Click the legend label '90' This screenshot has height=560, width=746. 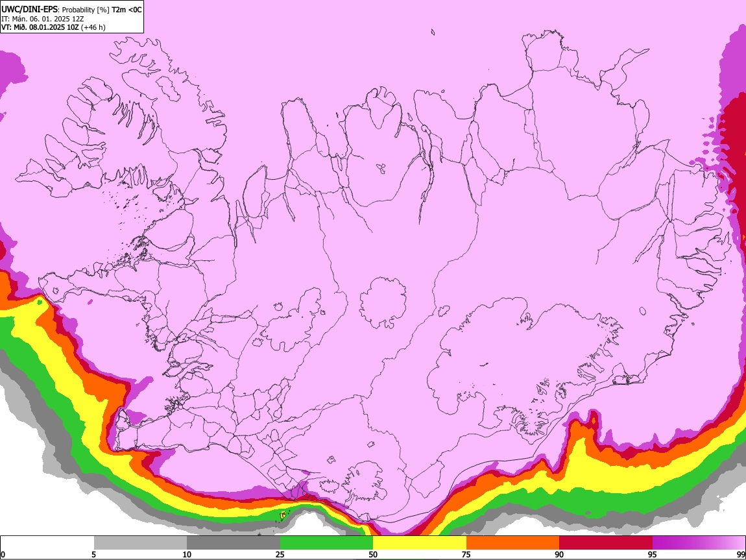(559, 554)
